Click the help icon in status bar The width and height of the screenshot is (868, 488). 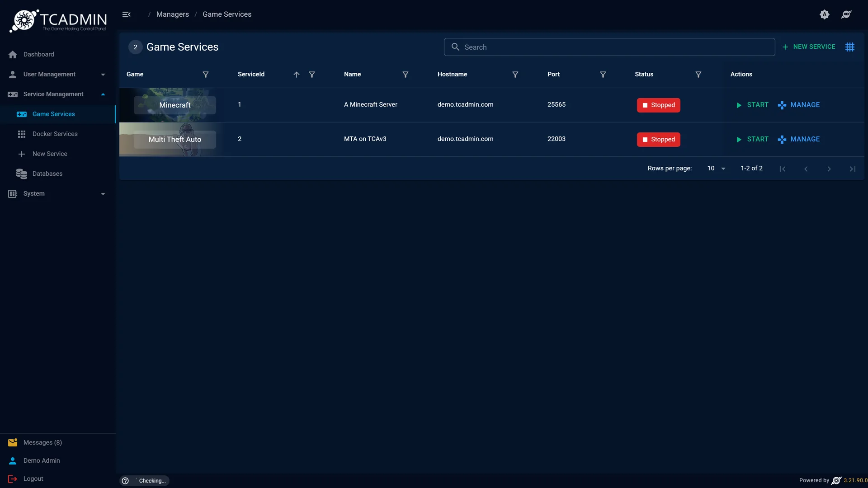(x=125, y=481)
